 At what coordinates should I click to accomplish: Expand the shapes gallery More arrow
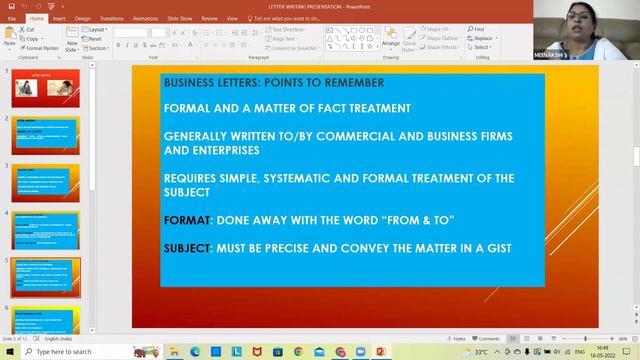(378, 48)
